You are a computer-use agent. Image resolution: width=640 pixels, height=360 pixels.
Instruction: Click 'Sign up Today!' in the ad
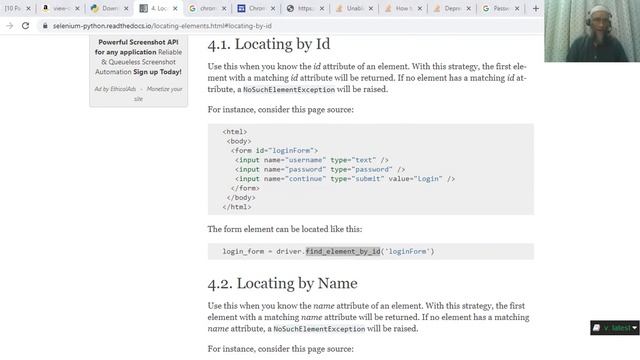coord(157,72)
